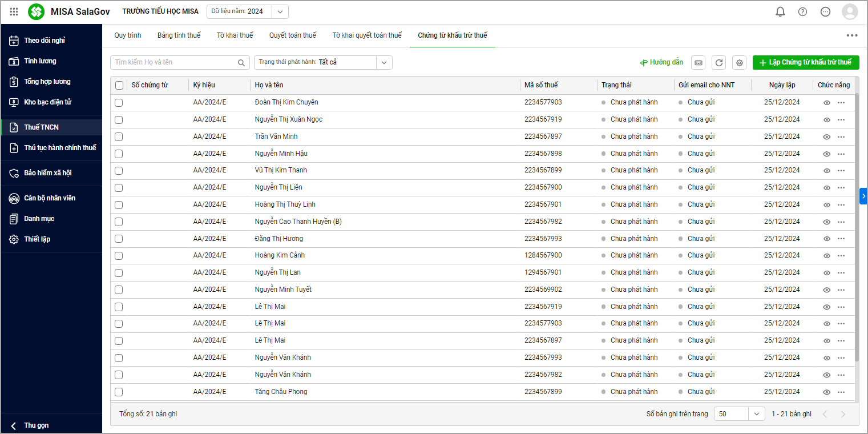868x434 pixels.
Task: Open table settings gear icon
Action: pyautogui.click(x=740, y=63)
